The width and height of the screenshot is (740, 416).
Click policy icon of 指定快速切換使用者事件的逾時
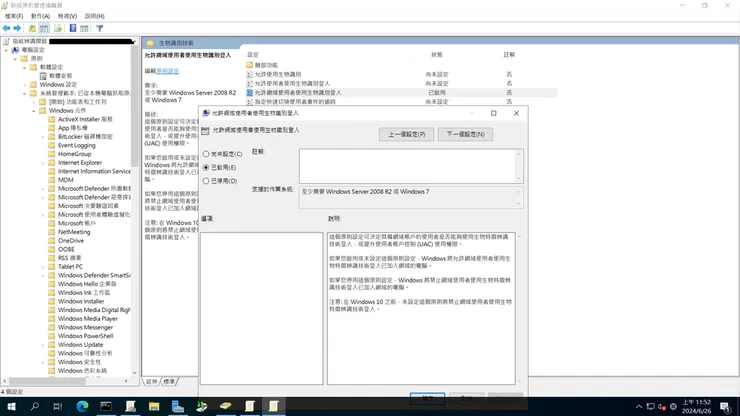tap(250, 102)
